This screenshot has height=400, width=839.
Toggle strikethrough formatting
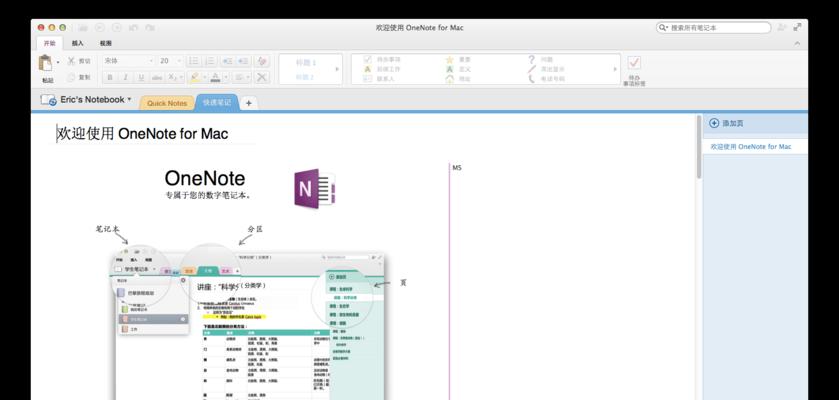(x=157, y=78)
